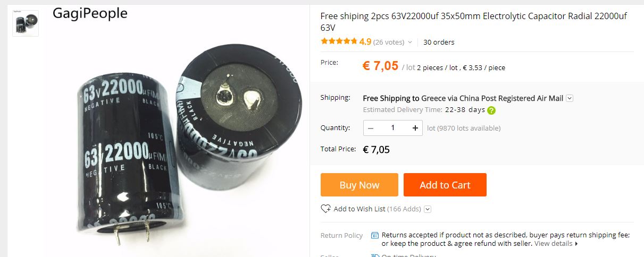This screenshot has height=257, width=644.
Task: Click the quantity input field
Action: click(x=393, y=128)
